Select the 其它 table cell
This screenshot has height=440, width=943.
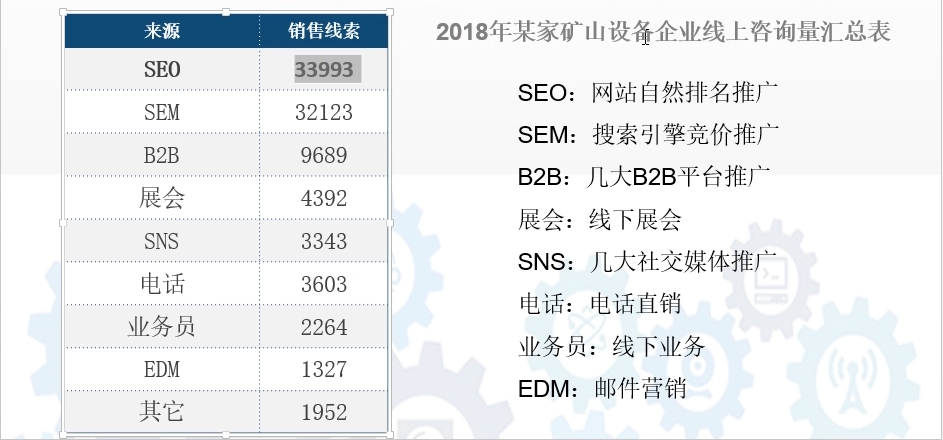coord(161,412)
